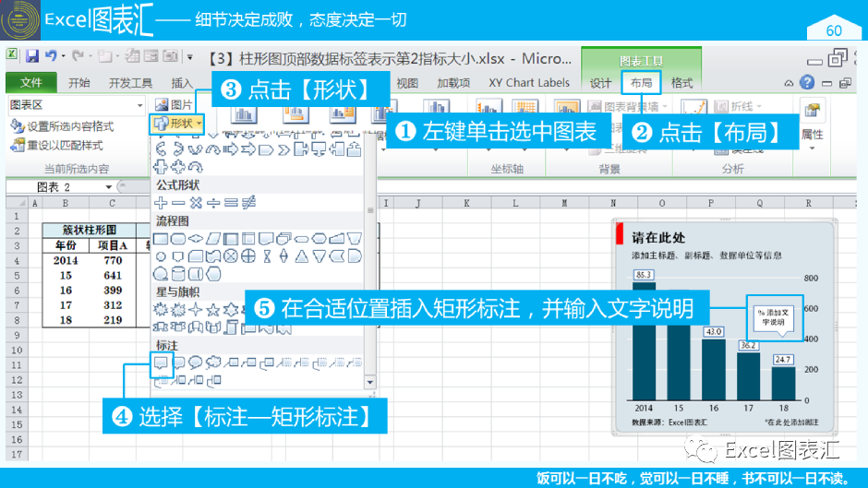Viewport: 868px width, 488px height.
Task: Open the Help question mark icon
Action: (807, 82)
